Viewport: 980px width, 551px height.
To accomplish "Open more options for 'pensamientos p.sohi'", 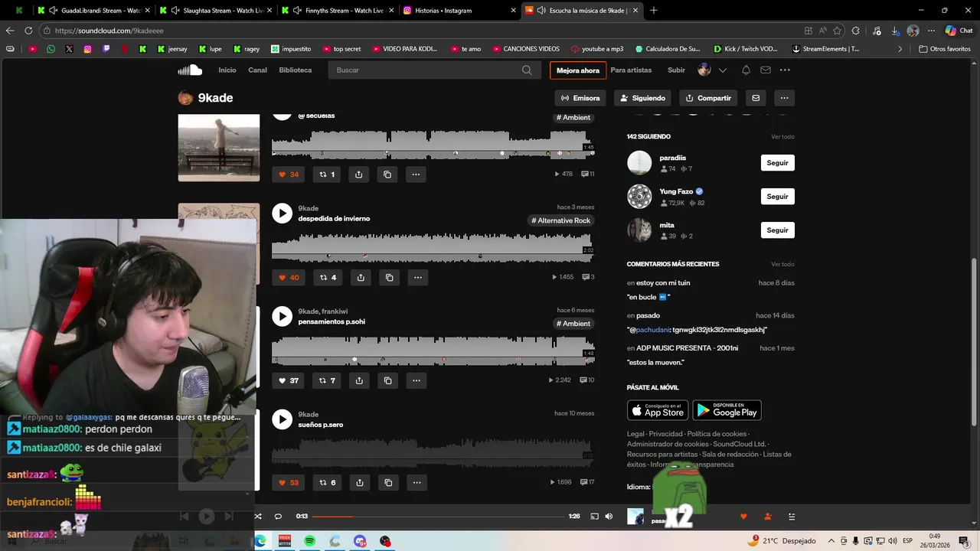I will point(416,380).
